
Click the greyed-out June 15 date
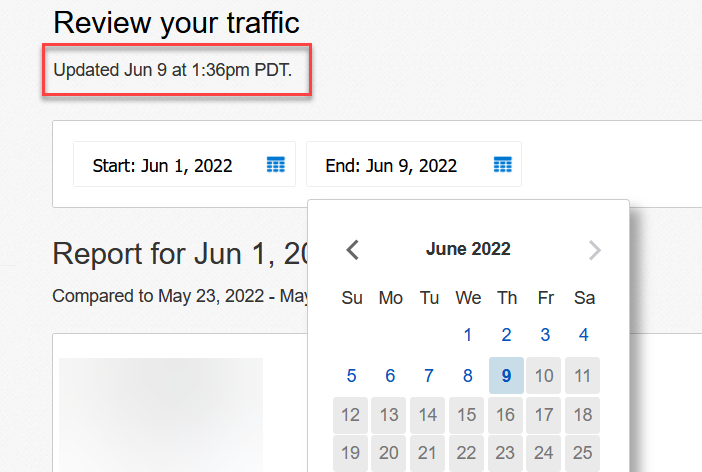click(x=468, y=415)
